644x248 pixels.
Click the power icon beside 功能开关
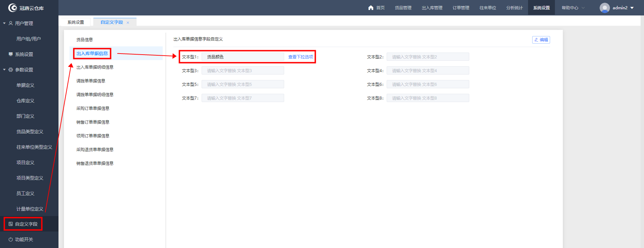pyautogui.click(x=11, y=239)
